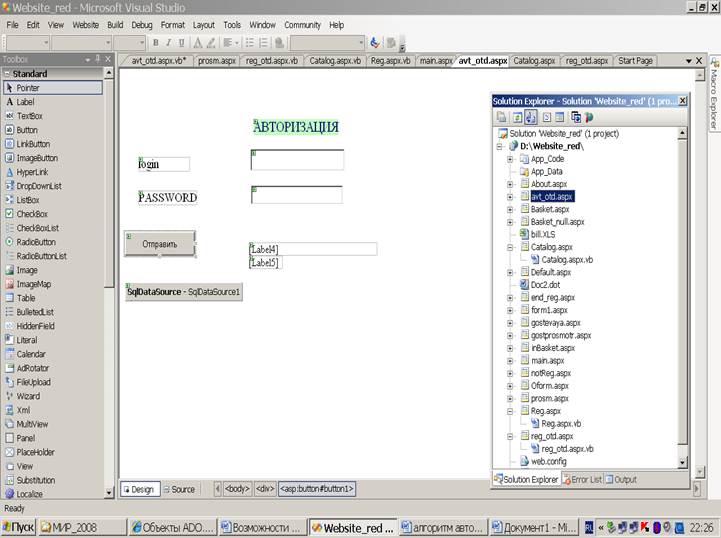This screenshot has height=538, width=721.
Task: Expand the About.aspx tree node
Action: click(510, 184)
